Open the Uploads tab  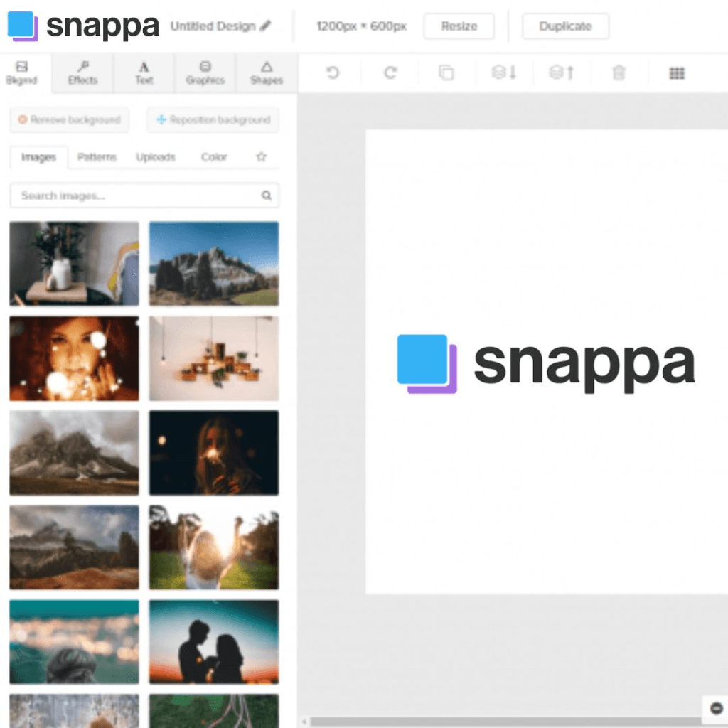[155, 157]
